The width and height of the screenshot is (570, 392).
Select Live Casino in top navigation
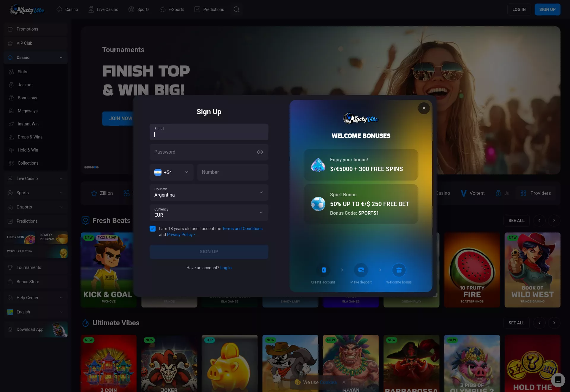point(103,9)
